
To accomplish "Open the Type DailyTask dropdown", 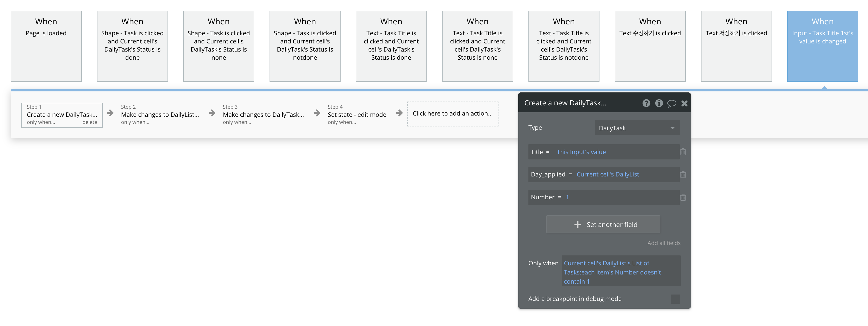I will (637, 128).
